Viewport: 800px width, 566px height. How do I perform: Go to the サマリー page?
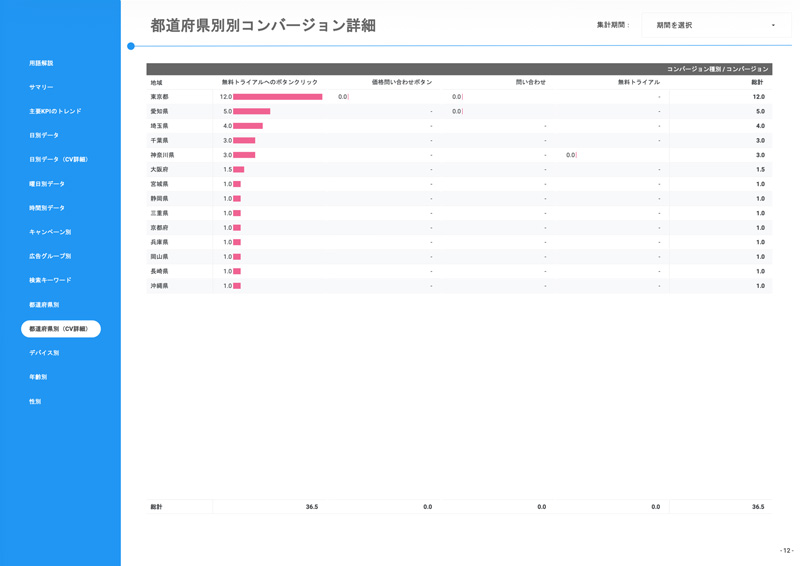[41, 87]
